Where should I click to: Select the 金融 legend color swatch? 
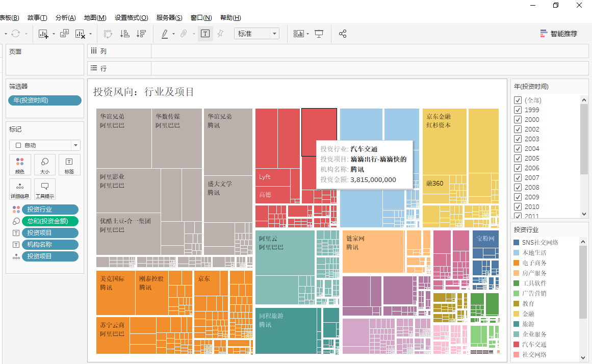(517, 314)
